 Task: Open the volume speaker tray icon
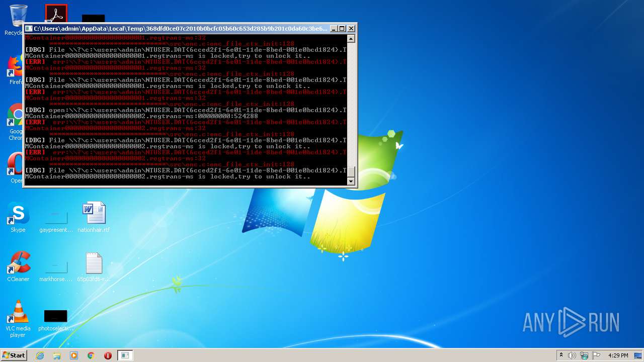572,355
